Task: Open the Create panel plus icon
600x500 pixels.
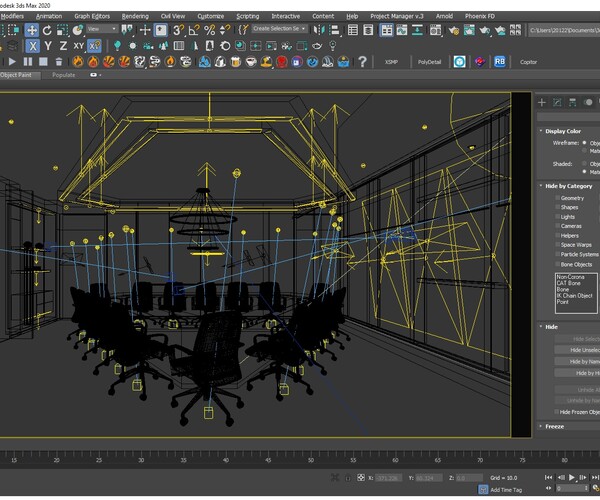Action: (540, 103)
